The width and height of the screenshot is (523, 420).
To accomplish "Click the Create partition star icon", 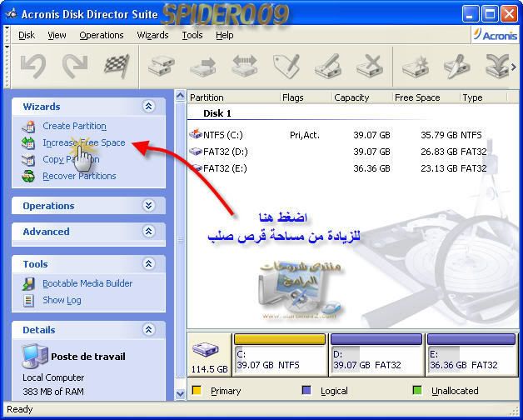I will tap(416, 66).
